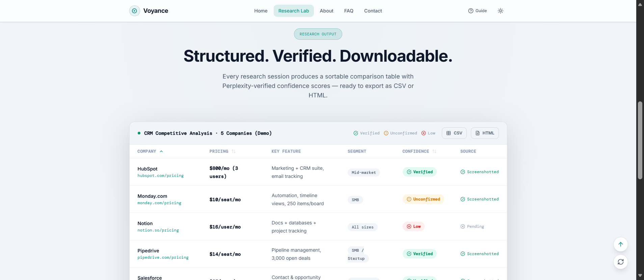Sort by the Confidence column arrows
This screenshot has width=644, height=280.
coord(434,151)
